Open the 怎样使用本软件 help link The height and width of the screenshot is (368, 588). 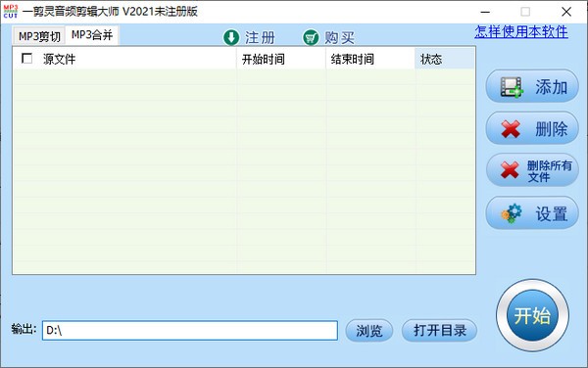[x=521, y=32]
